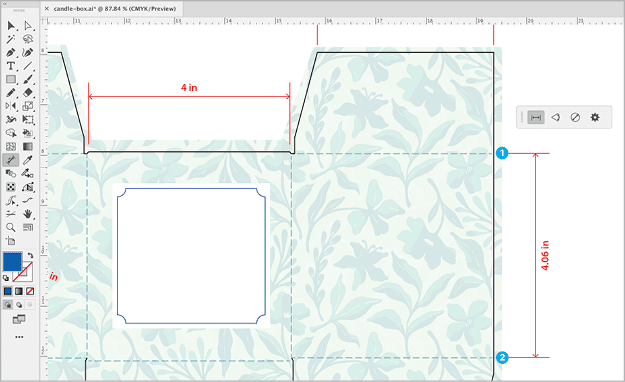The image size is (625, 382).
Task: Close the candle-box.ai document tab
Action: [x=47, y=8]
